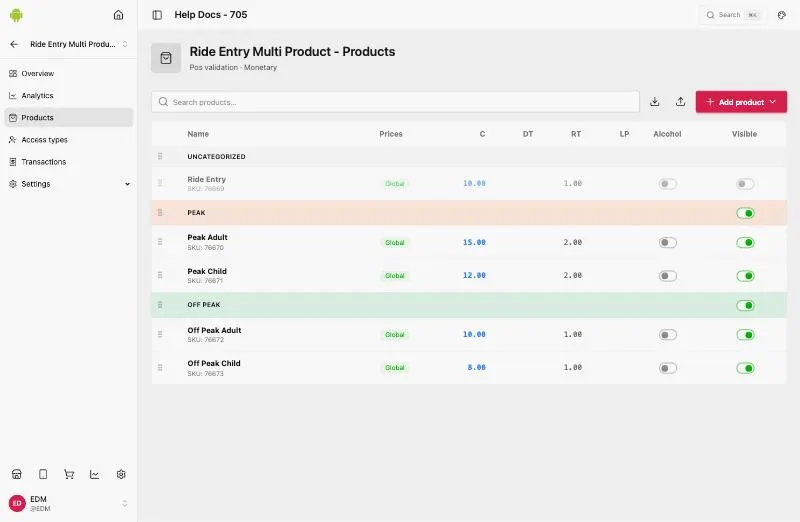This screenshot has width=800, height=522.
Task: Open Access types in the sidebar
Action: tap(69, 140)
